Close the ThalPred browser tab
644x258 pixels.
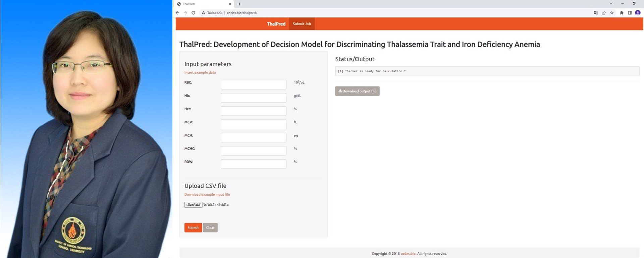point(230,4)
